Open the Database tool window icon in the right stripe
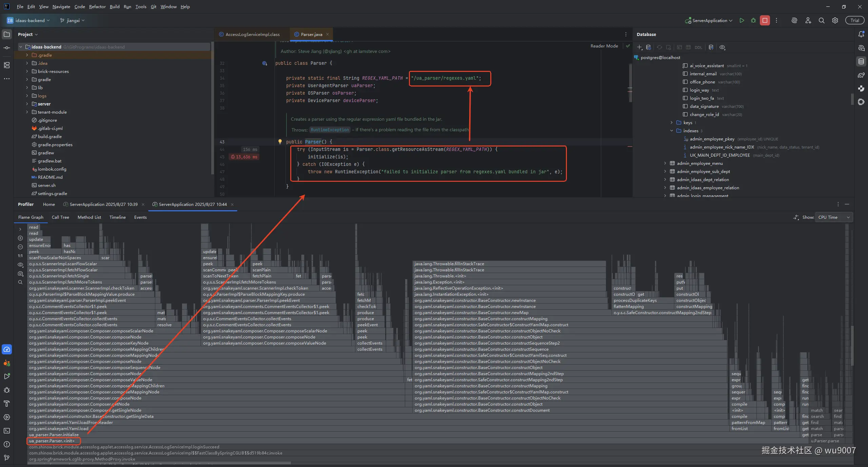The image size is (868, 467). coord(861,61)
